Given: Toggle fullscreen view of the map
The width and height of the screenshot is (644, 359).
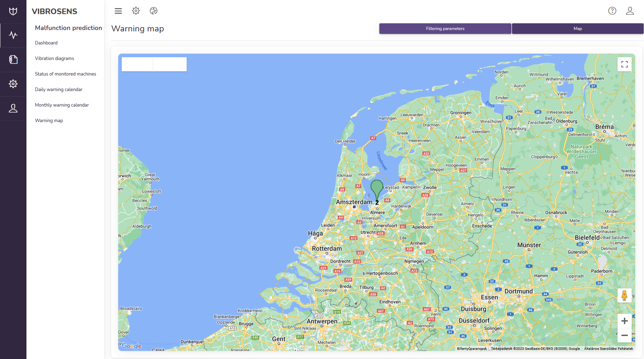Looking at the screenshot, I should (x=624, y=64).
